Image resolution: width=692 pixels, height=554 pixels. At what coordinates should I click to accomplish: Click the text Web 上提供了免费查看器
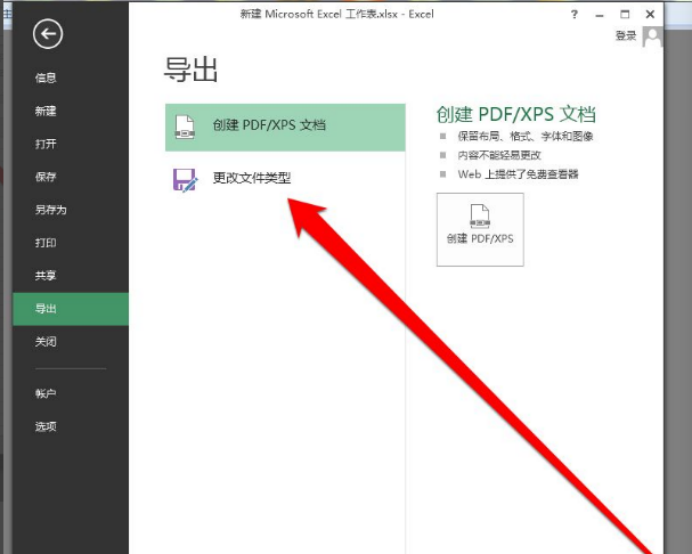pos(518,174)
